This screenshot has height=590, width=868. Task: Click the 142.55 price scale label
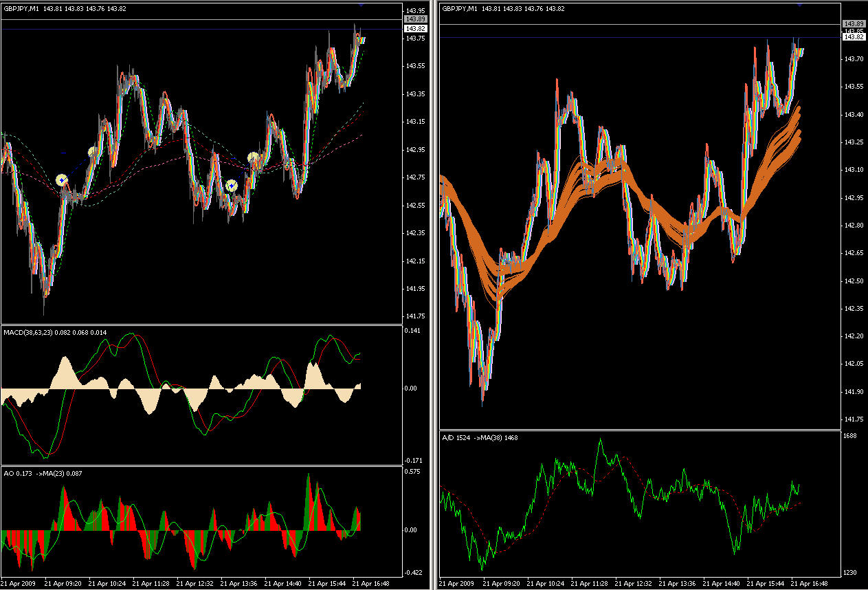point(414,206)
